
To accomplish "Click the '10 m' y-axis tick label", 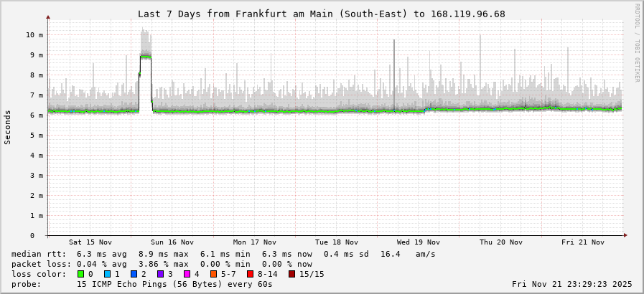I will (x=34, y=34).
